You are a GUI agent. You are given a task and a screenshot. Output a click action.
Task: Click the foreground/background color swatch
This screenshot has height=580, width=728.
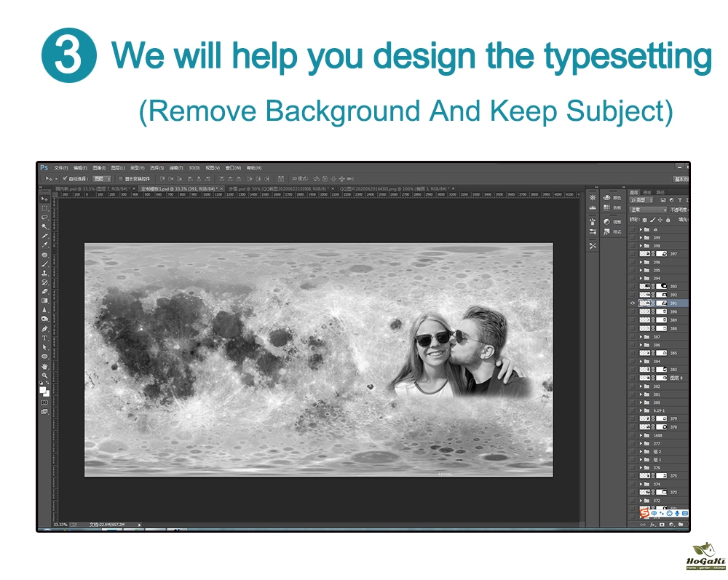(x=44, y=391)
